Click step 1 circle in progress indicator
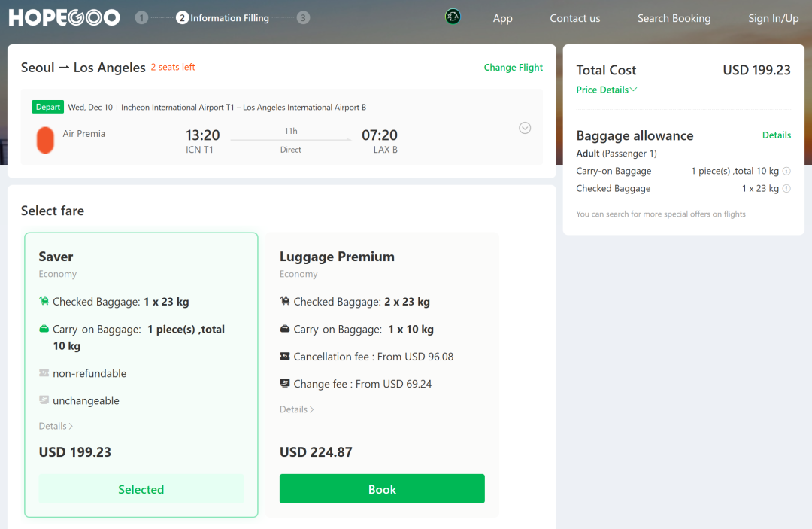Image resolution: width=812 pixels, height=529 pixels. click(x=141, y=18)
